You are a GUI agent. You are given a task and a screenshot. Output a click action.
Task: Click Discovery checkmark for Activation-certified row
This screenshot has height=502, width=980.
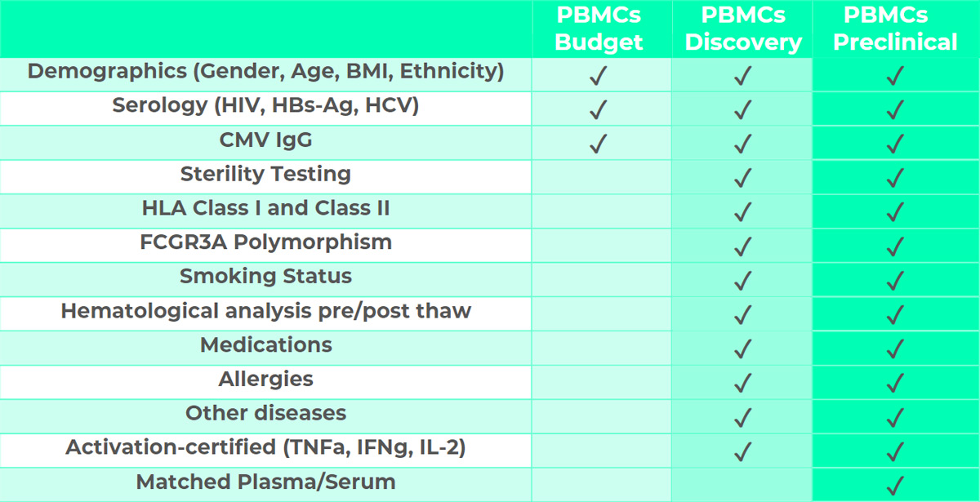pyautogui.click(x=742, y=451)
